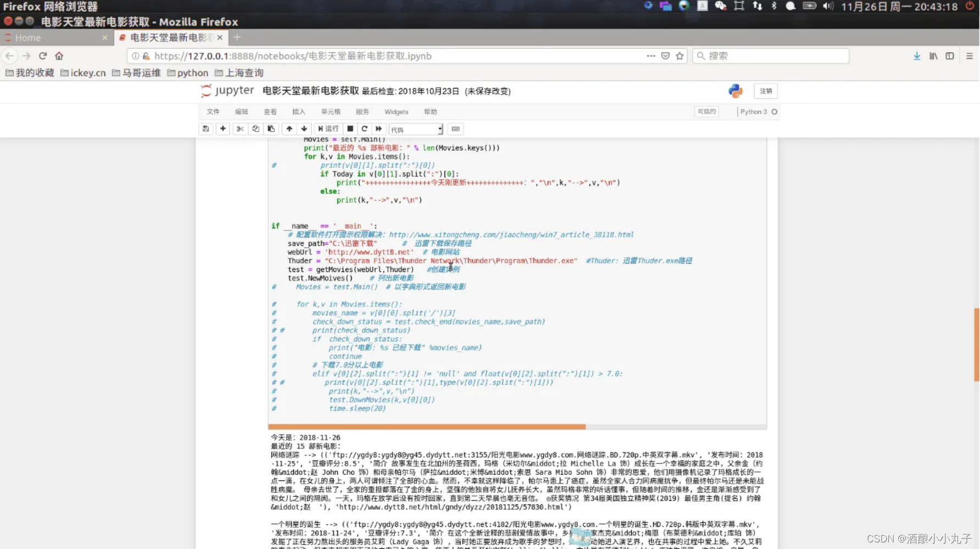The width and height of the screenshot is (980, 549).
Task: Move the cell up with up-arrow icon
Action: pyautogui.click(x=289, y=129)
